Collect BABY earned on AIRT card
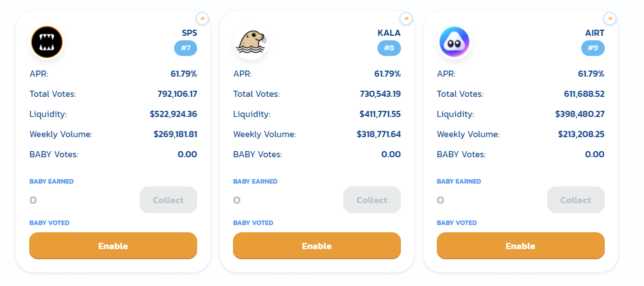The image size is (644, 286). 576,200
